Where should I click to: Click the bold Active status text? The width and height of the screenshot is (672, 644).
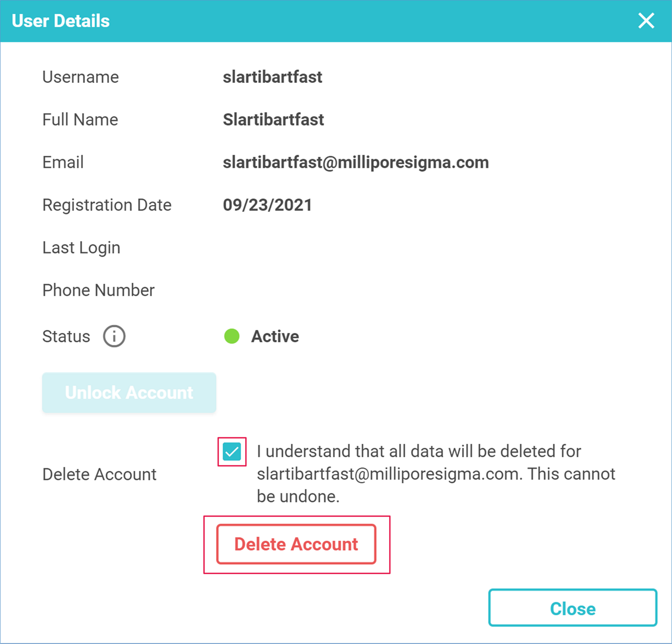tap(275, 336)
